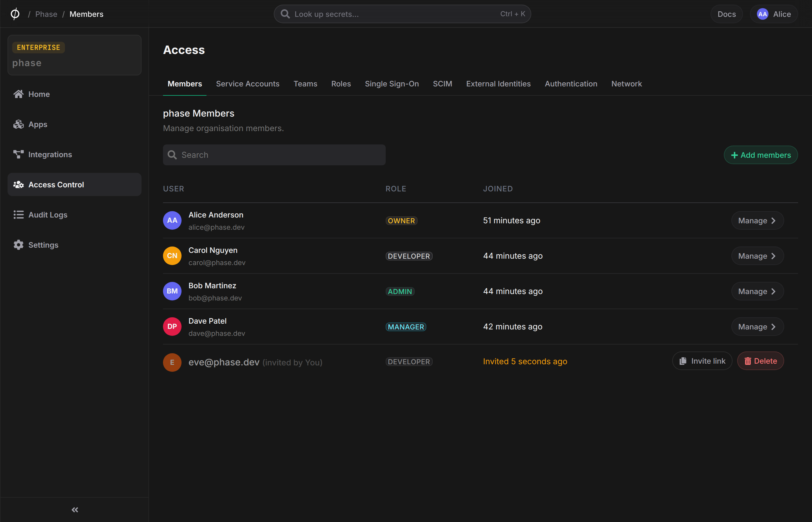Select the Members tab
The width and height of the screenshot is (812, 522).
pyautogui.click(x=185, y=84)
